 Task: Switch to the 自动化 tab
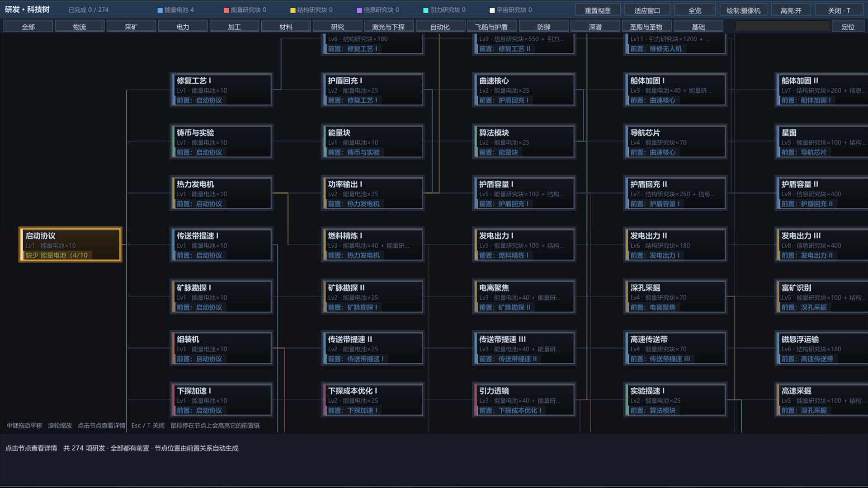pos(440,27)
